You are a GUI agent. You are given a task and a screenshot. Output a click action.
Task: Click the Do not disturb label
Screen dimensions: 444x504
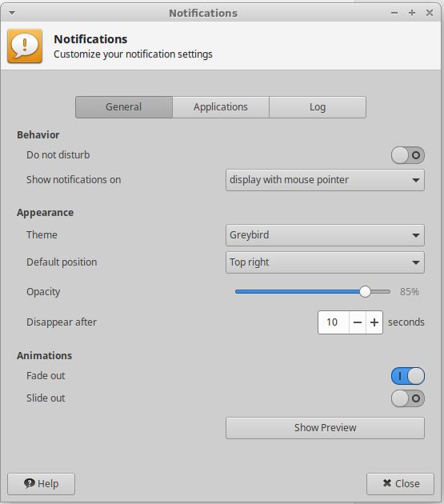pyautogui.click(x=58, y=155)
